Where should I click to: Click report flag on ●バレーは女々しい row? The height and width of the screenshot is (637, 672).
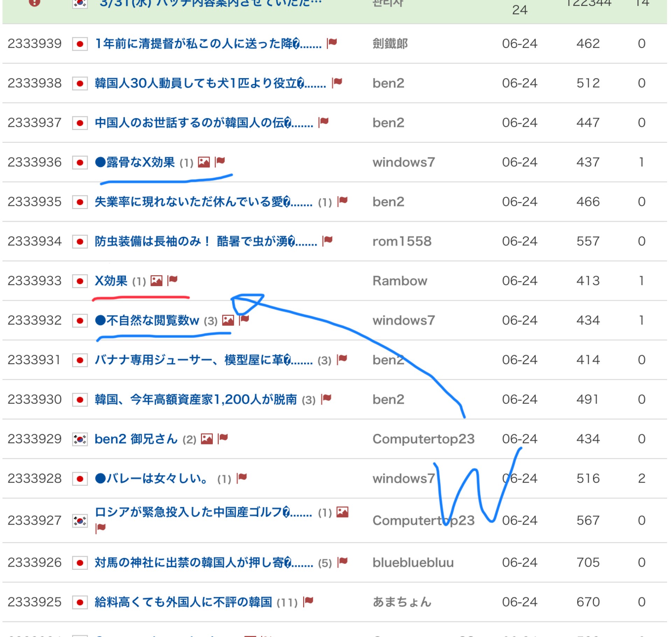242,478
